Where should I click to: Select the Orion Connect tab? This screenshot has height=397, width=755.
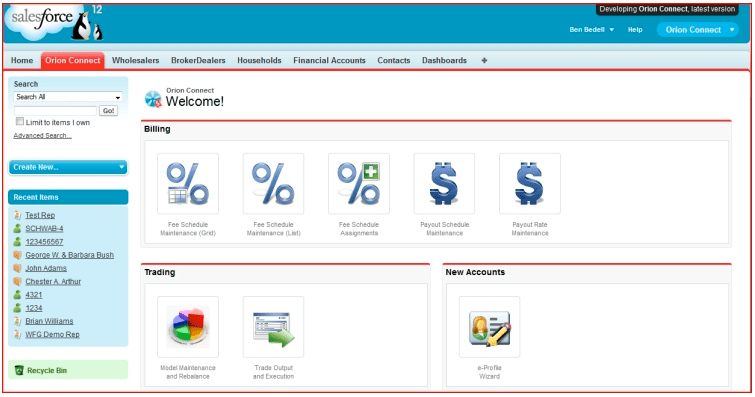(x=73, y=60)
